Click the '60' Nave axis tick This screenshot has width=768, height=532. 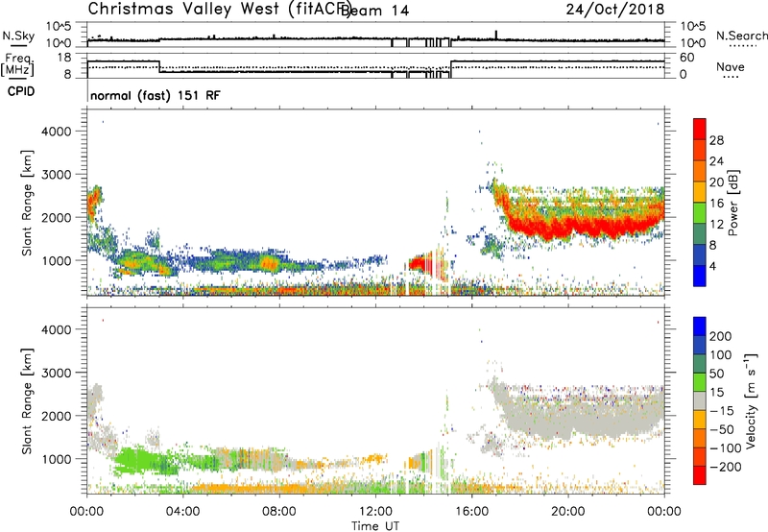(687, 58)
